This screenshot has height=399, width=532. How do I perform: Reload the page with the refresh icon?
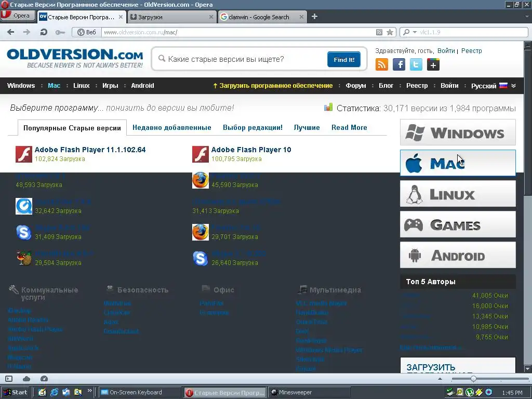tap(44, 32)
